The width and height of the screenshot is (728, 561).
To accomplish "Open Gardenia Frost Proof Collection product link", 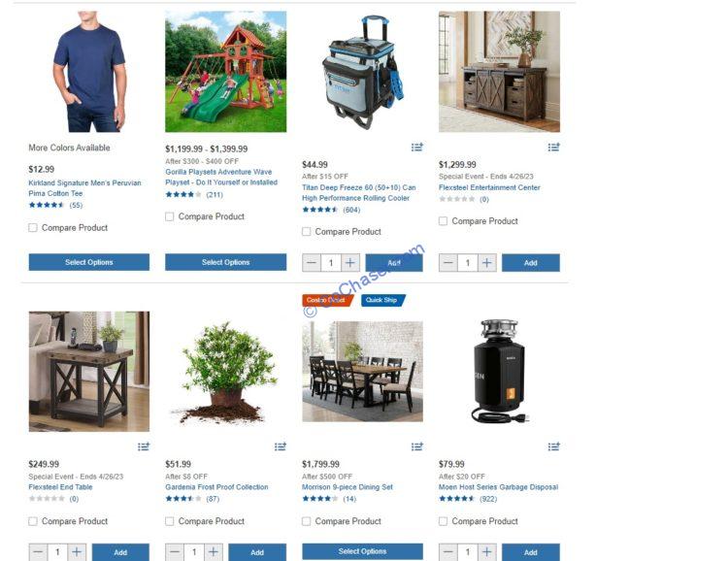I will [x=216, y=487].
